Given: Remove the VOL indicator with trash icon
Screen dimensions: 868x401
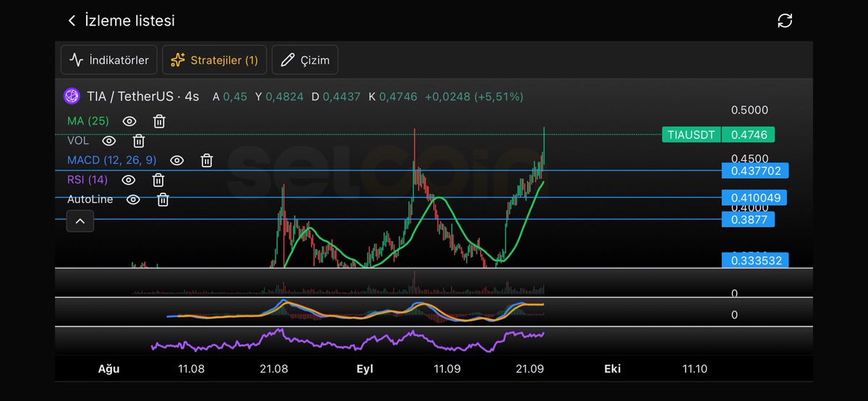Looking at the screenshot, I should coord(139,140).
